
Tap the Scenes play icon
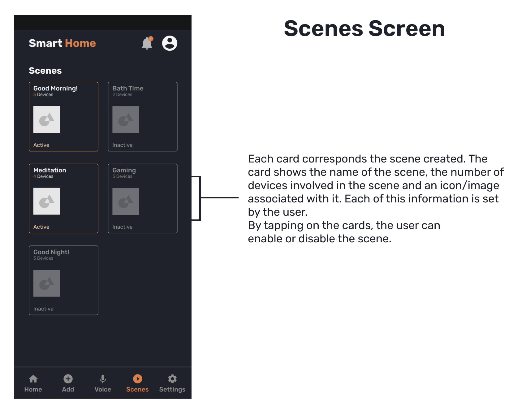coord(138,379)
